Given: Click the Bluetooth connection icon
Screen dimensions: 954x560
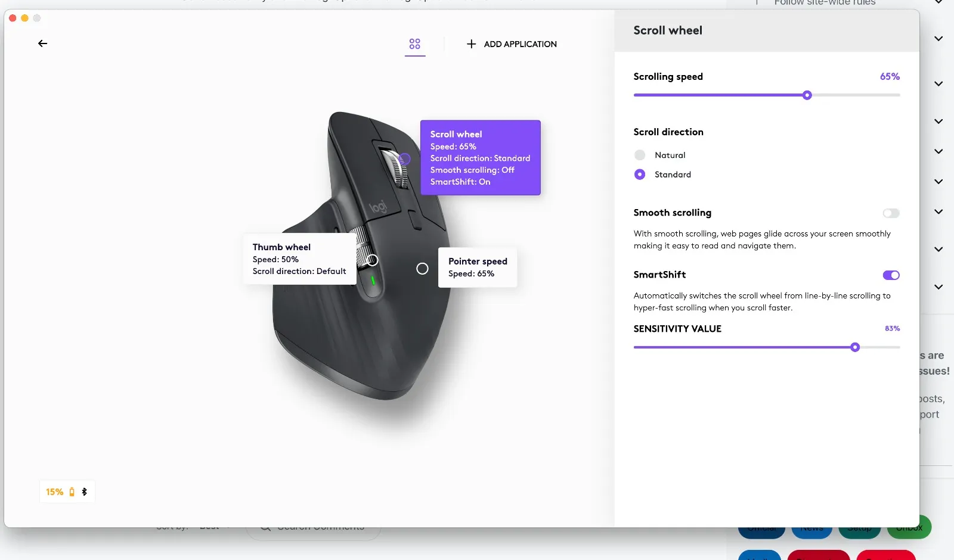Looking at the screenshot, I should (x=84, y=492).
